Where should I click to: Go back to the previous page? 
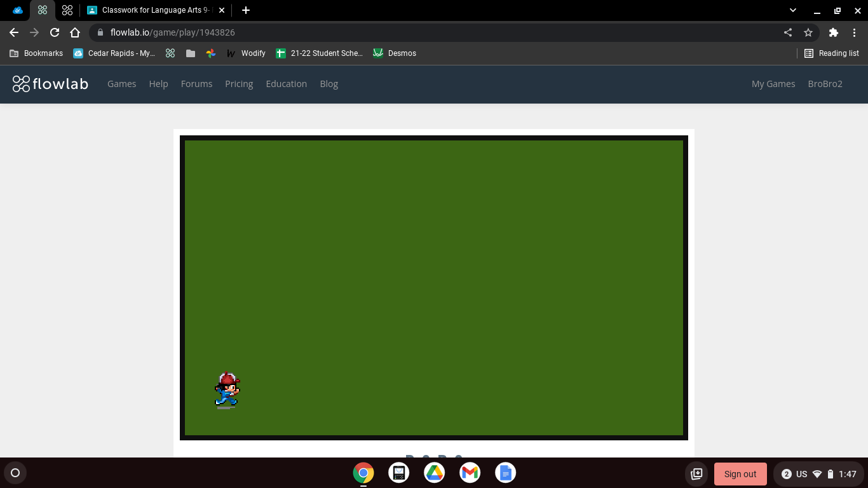click(x=14, y=32)
